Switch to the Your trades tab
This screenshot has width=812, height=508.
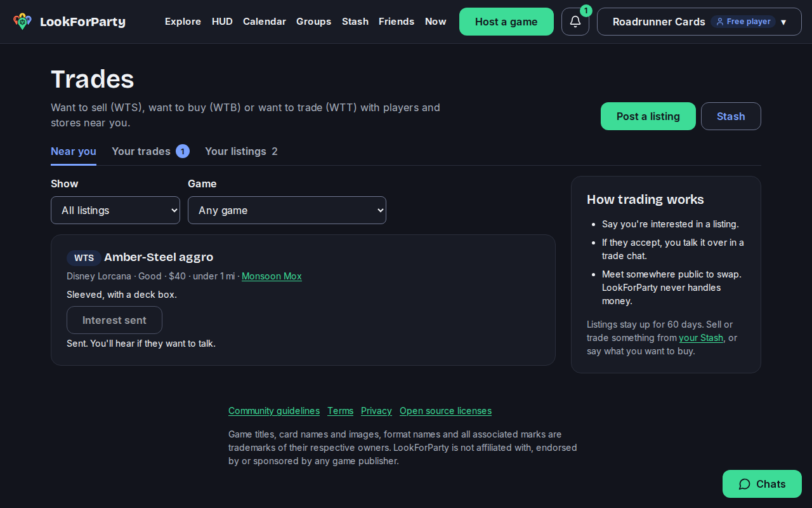click(x=150, y=151)
